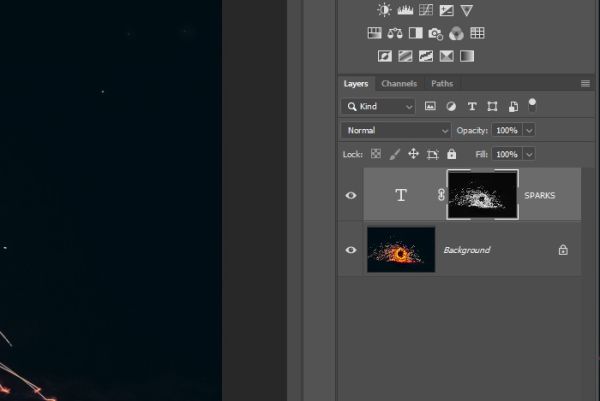
Task: Open the Opacity slider dropdown arrow
Action: pos(529,130)
